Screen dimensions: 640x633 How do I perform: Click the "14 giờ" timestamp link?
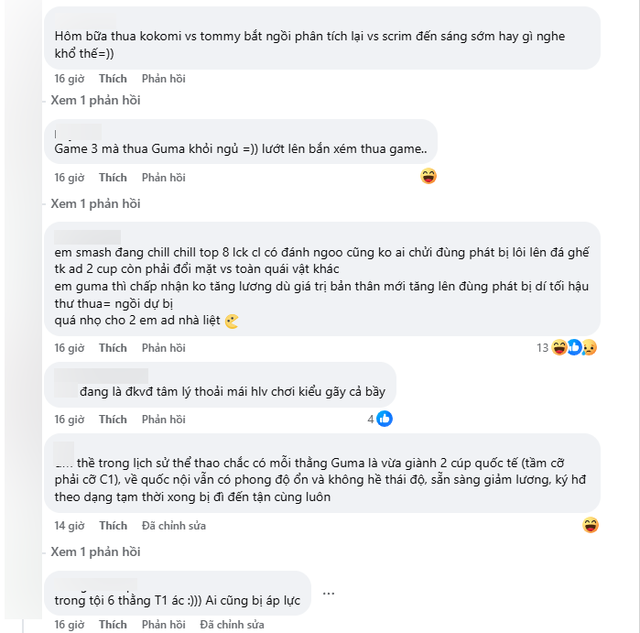click(x=69, y=525)
